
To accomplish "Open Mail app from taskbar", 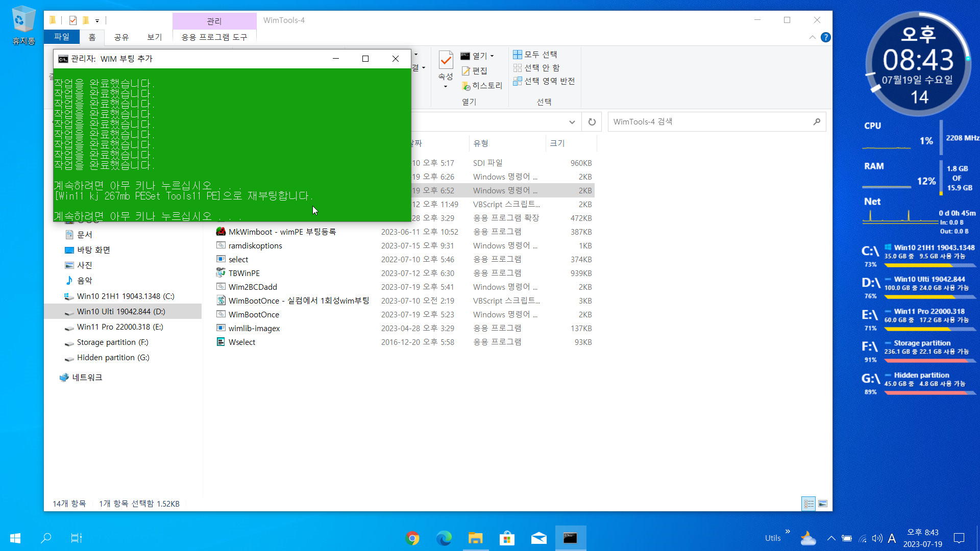I will (538, 538).
